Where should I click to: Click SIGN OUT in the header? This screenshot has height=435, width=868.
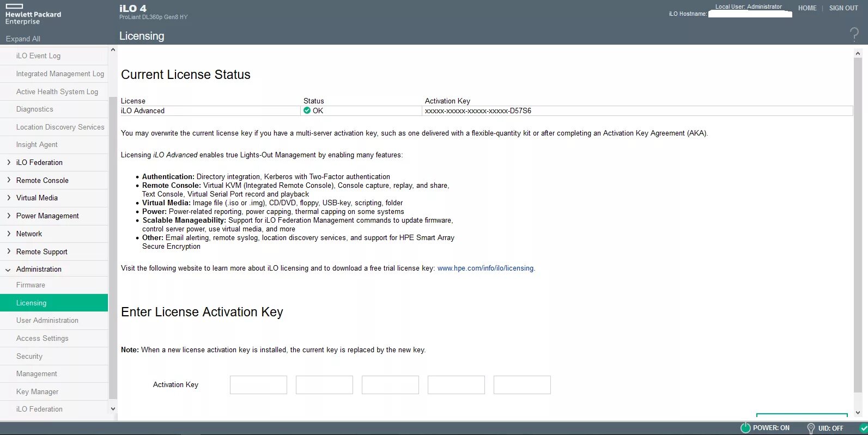[843, 8]
